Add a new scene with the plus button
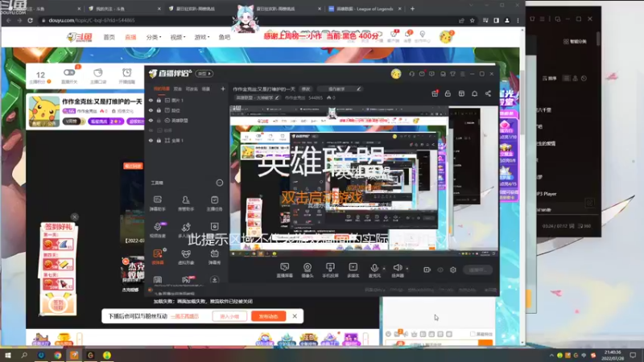 [x=223, y=88]
